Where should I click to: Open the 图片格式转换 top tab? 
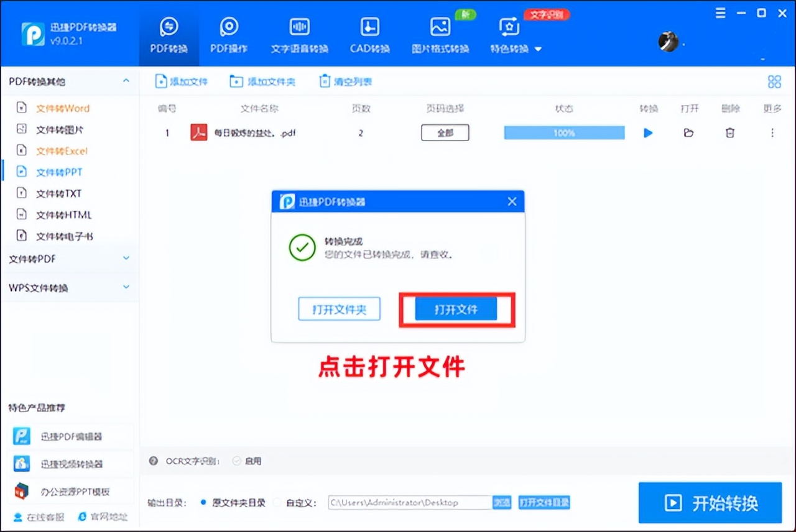pyautogui.click(x=440, y=35)
